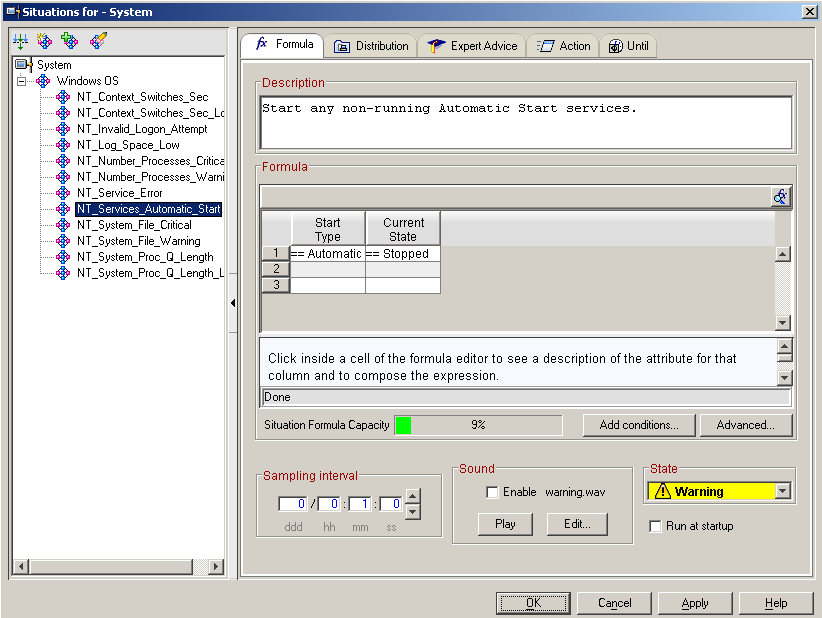Open the Advanced options button
822x618 pixels.
pos(745,425)
